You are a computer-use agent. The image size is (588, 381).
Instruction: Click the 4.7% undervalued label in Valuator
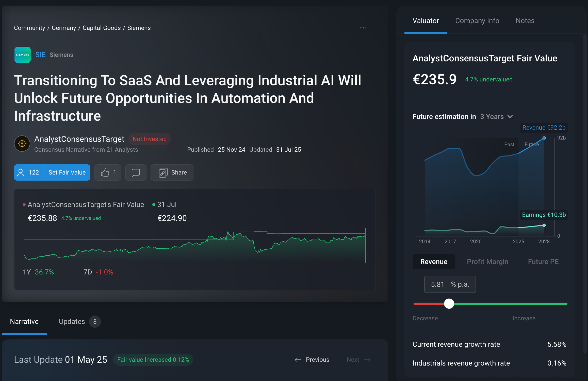pyautogui.click(x=489, y=79)
